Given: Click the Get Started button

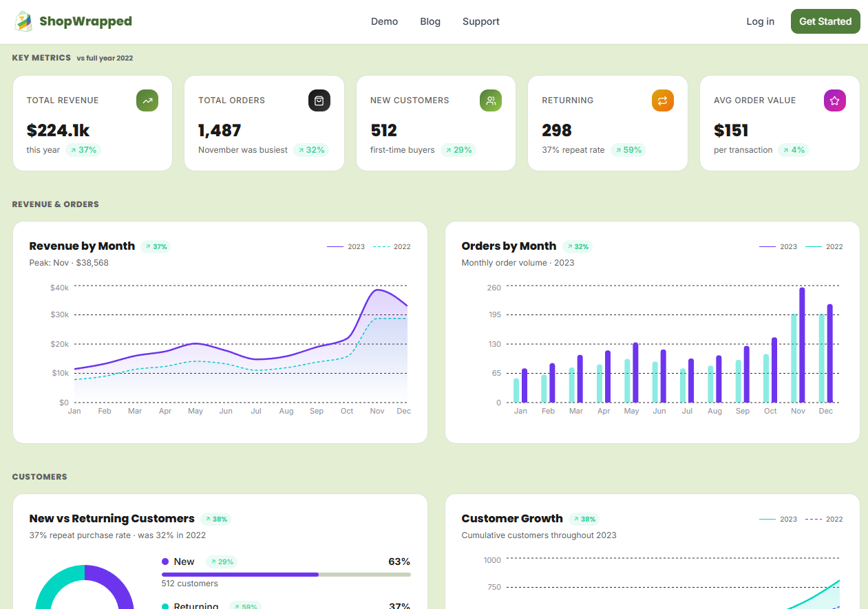Looking at the screenshot, I should 825,21.
